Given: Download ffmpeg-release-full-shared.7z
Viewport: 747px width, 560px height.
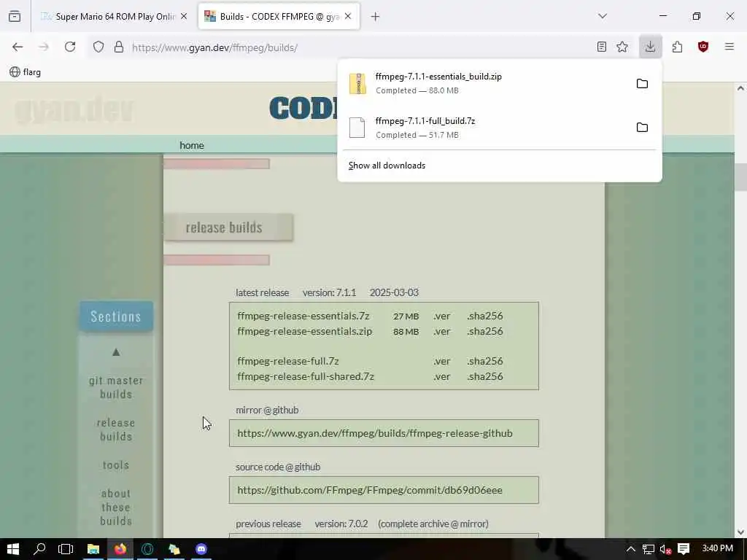Looking at the screenshot, I should pos(306,376).
